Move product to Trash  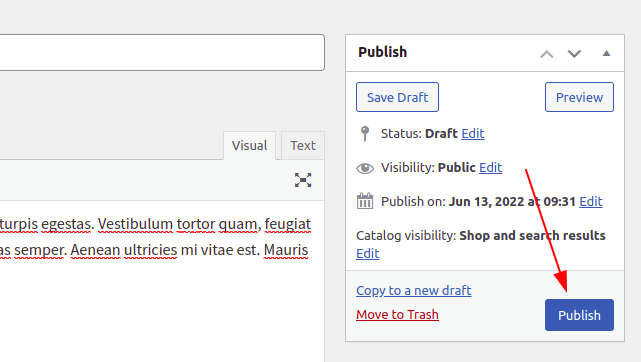click(397, 315)
